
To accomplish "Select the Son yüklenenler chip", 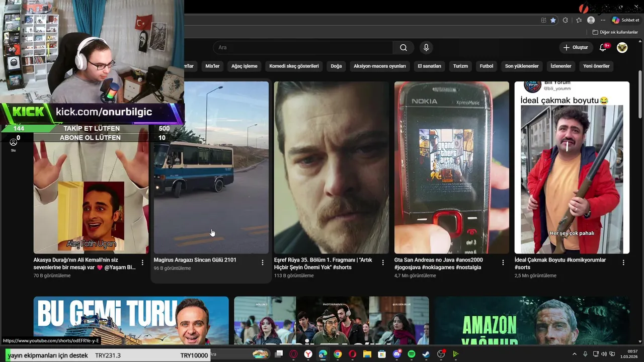I will coord(522,66).
